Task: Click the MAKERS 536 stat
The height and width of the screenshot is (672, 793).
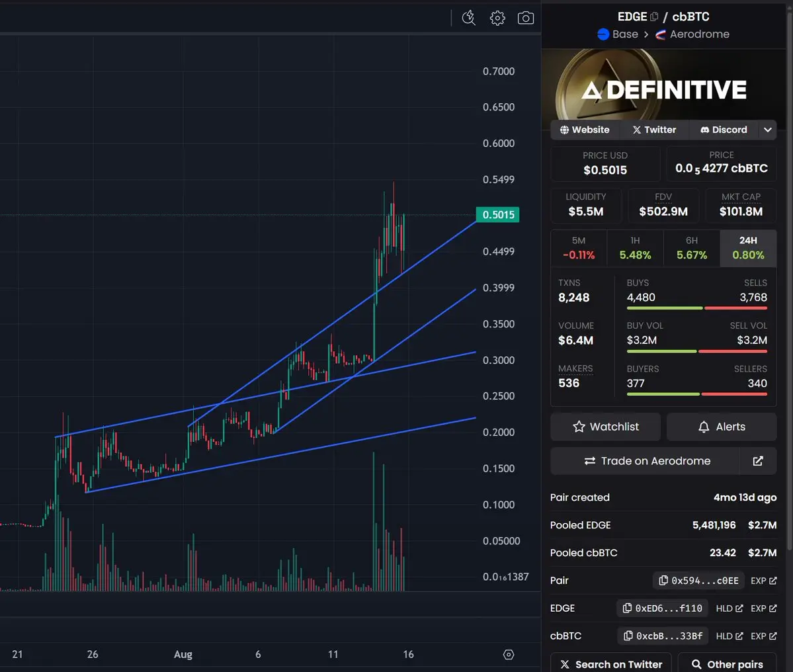Action: point(575,376)
